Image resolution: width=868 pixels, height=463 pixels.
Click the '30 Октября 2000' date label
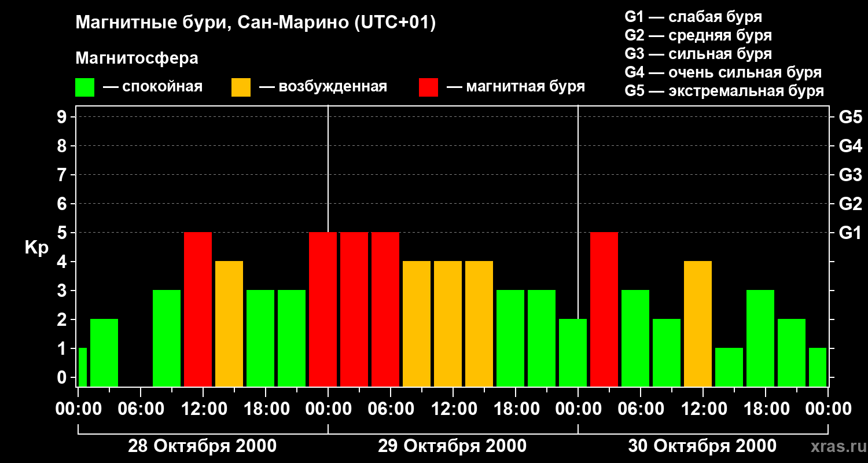coord(702,446)
